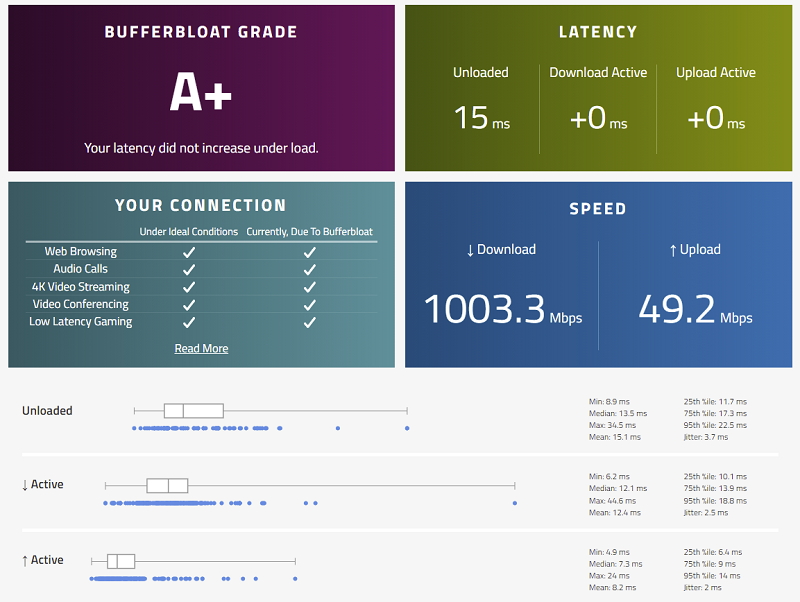This screenshot has width=800, height=602.
Task: Click the Low Latency Gaming bufferbloat checkmark
Action: tap(310, 322)
